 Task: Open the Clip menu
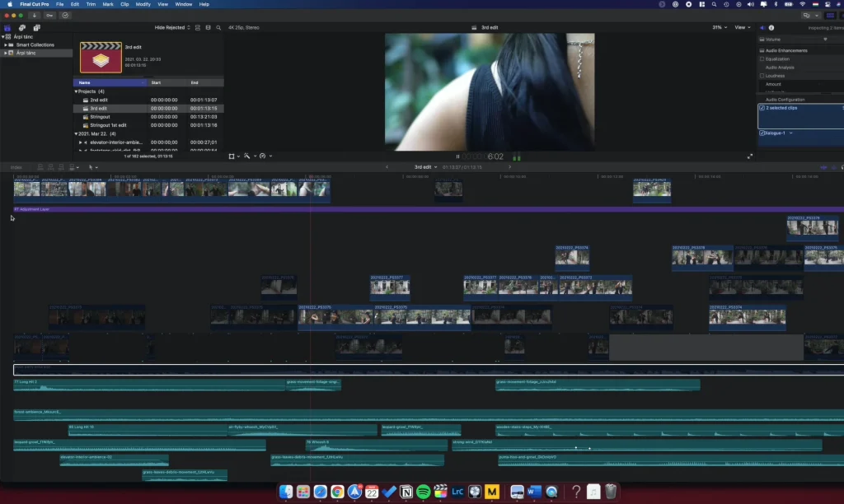pos(124,4)
